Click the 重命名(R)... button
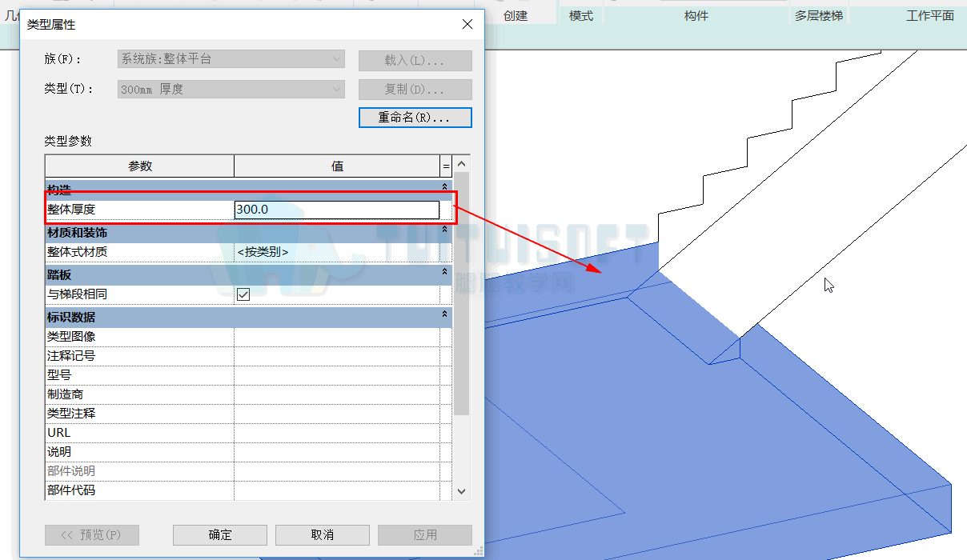 pyautogui.click(x=415, y=118)
